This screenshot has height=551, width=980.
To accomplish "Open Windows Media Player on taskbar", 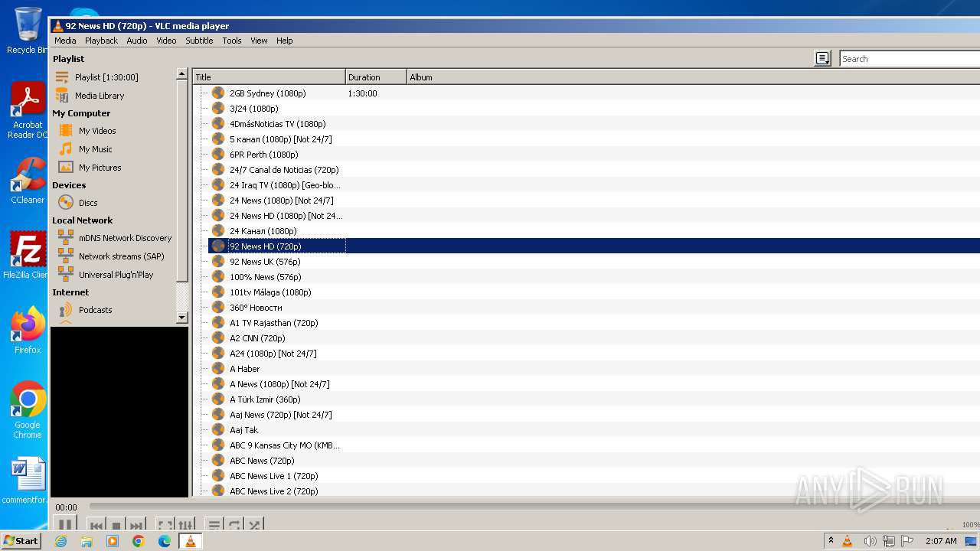I will pyautogui.click(x=113, y=541).
